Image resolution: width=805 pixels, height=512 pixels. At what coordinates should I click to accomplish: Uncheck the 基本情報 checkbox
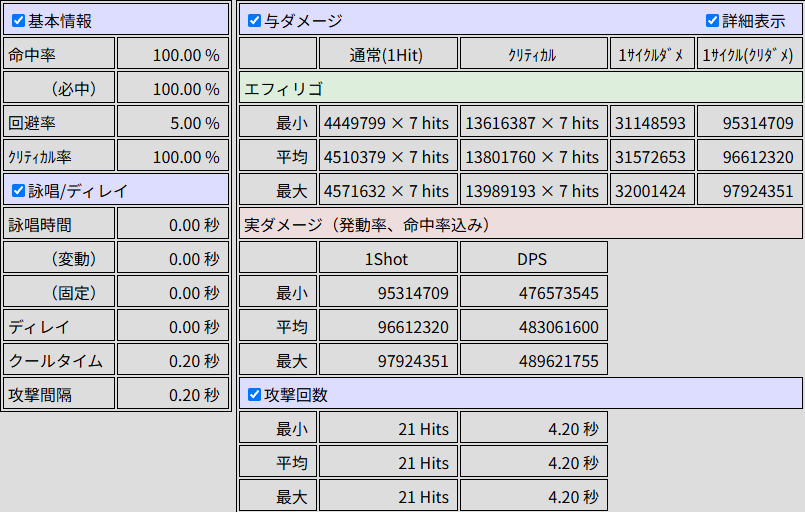18,21
